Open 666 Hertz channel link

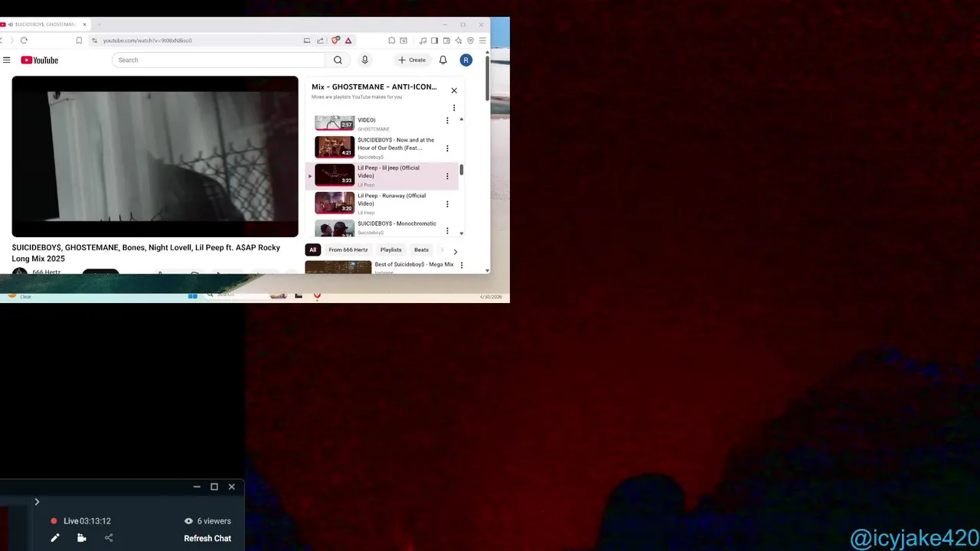click(x=46, y=272)
